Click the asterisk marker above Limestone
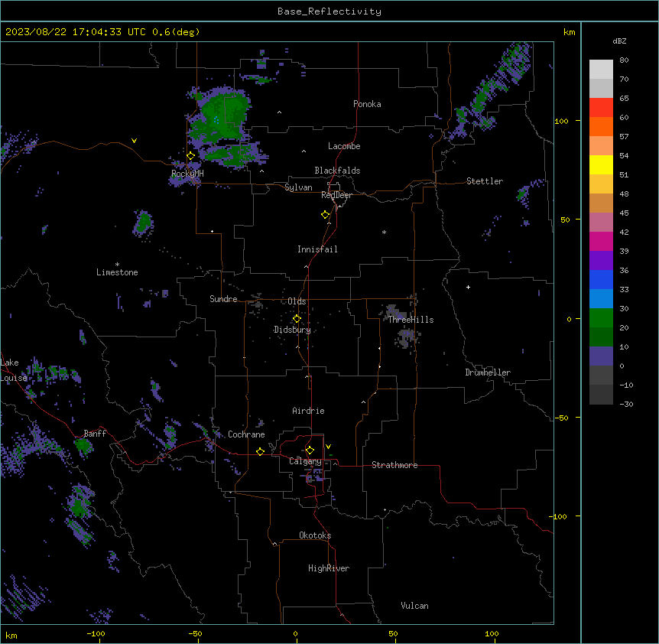 pos(117,265)
